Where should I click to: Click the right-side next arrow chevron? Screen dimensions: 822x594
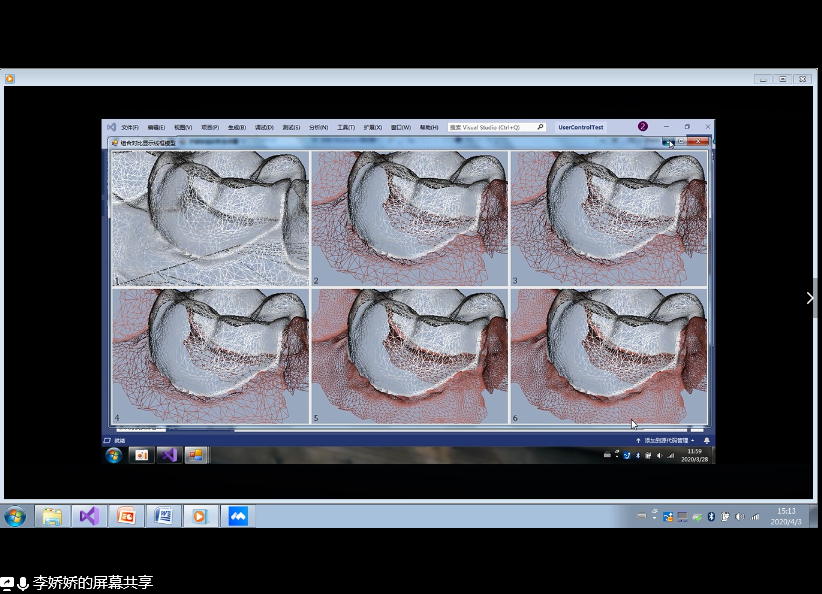[810, 298]
